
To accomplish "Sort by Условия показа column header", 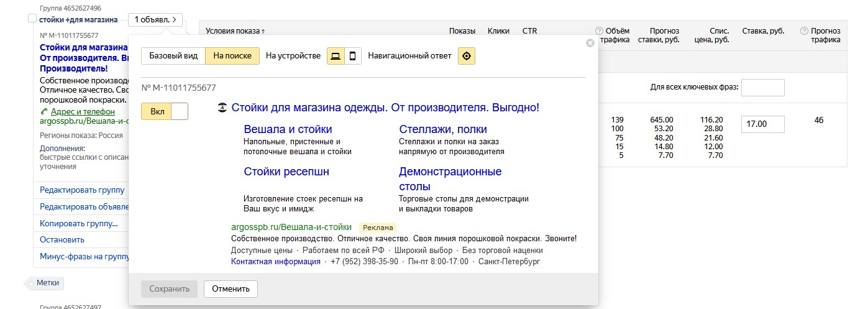I will [x=235, y=31].
